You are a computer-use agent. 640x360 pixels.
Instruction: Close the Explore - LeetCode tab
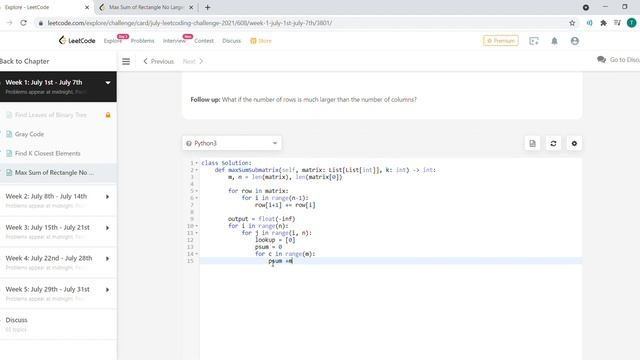pyautogui.click(x=87, y=7)
